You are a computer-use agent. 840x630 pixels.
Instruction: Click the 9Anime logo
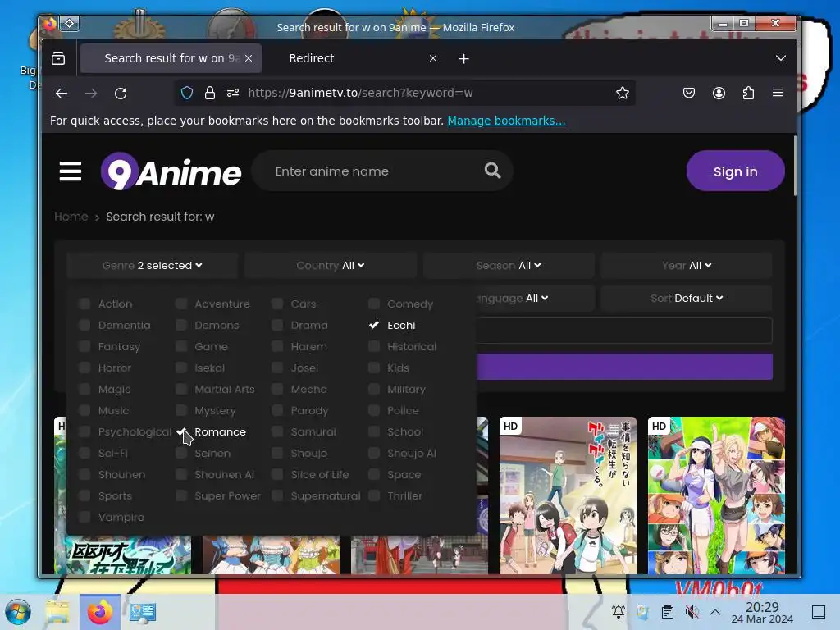pos(171,171)
